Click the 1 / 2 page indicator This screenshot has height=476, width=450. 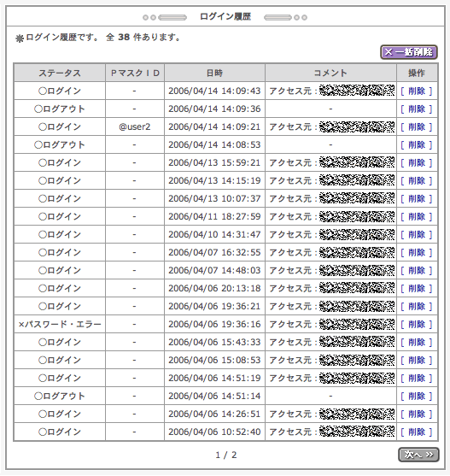click(226, 455)
